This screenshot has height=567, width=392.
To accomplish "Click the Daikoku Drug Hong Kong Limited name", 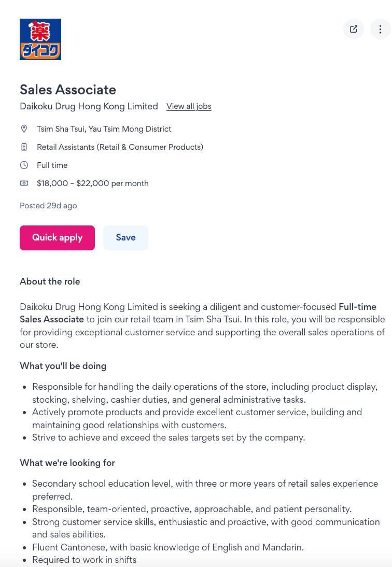I will point(89,106).
